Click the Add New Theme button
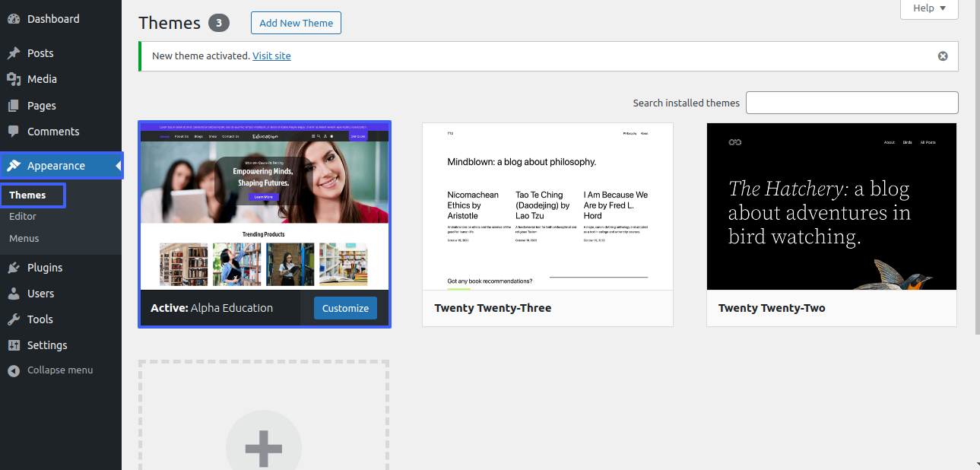 coord(296,23)
